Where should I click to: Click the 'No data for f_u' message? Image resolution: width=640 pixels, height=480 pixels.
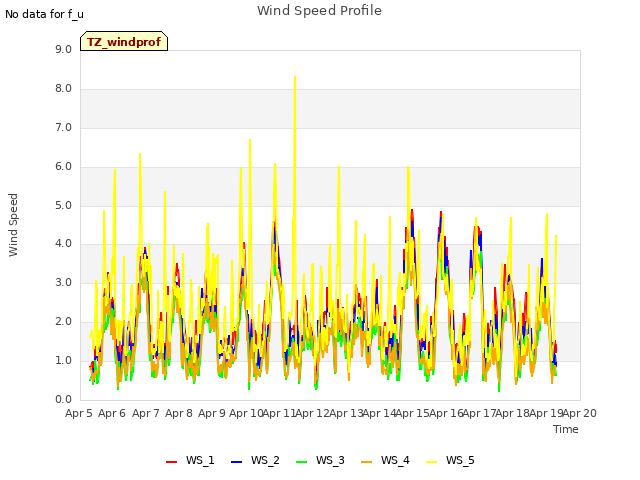click(x=44, y=14)
